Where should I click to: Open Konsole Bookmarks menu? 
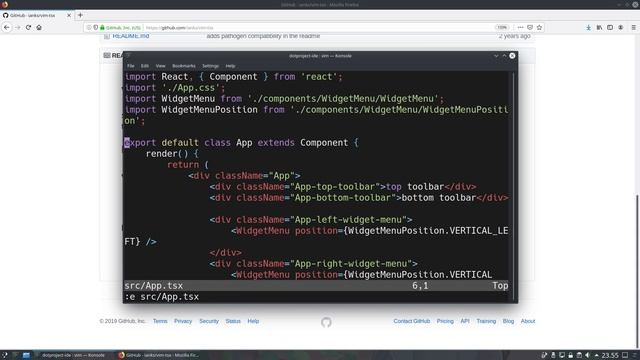click(x=184, y=66)
